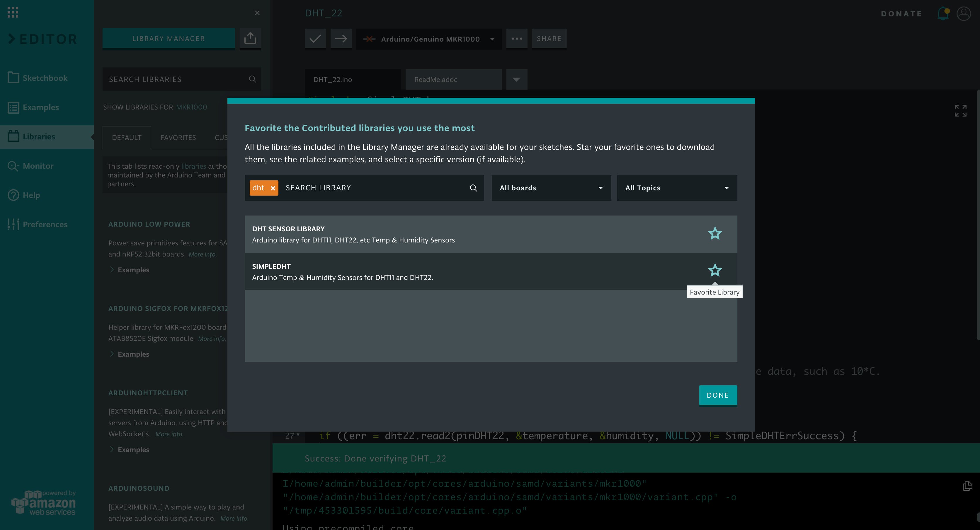Screen dimensions: 980x530
Task: Switch to the FAVORITES libraries tab
Action: coord(178,137)
